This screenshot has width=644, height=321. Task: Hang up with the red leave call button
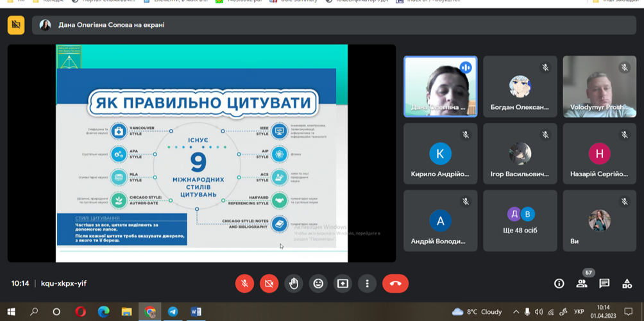coord(395,283)
